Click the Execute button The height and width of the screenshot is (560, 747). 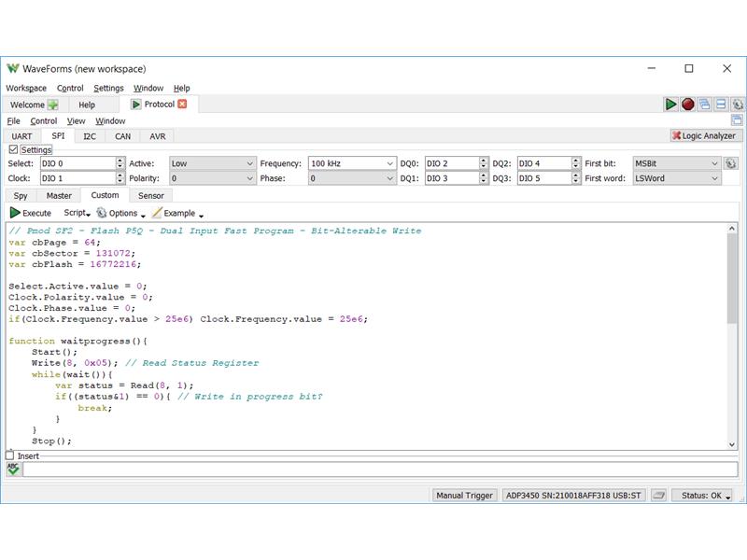(31, 213)
